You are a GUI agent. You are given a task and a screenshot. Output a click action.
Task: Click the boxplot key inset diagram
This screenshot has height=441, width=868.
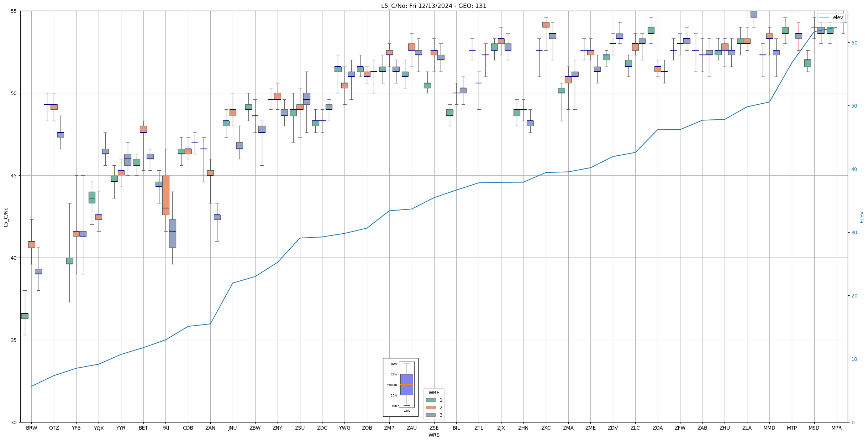[x=400, y=387]
